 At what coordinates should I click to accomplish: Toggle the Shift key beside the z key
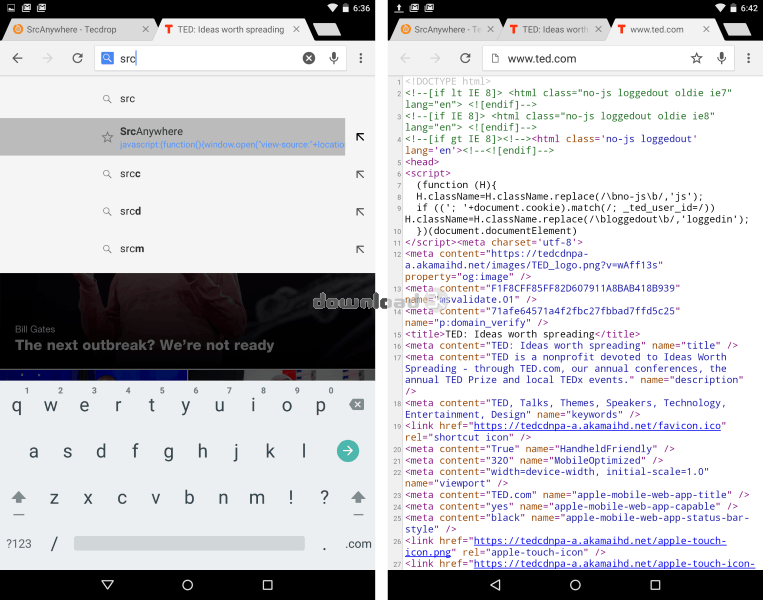18,497
